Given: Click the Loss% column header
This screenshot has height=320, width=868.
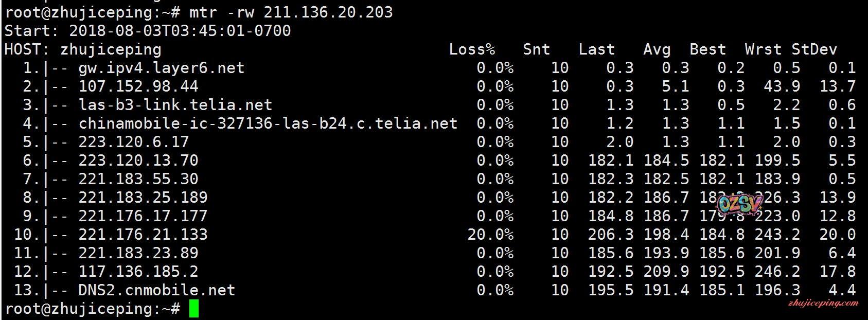Looking at the screenshot, I should pyautogui.click(x=472, y=49).
